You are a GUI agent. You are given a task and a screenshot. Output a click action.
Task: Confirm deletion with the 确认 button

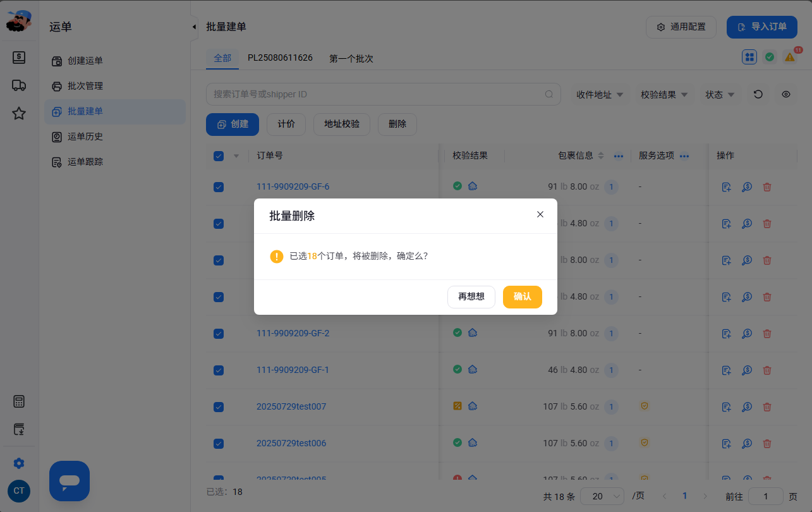[523, 296]
